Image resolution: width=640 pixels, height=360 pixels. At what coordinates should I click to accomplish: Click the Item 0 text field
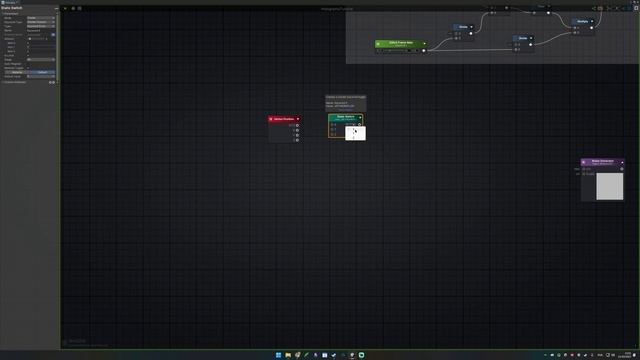(x=41, y=43)
